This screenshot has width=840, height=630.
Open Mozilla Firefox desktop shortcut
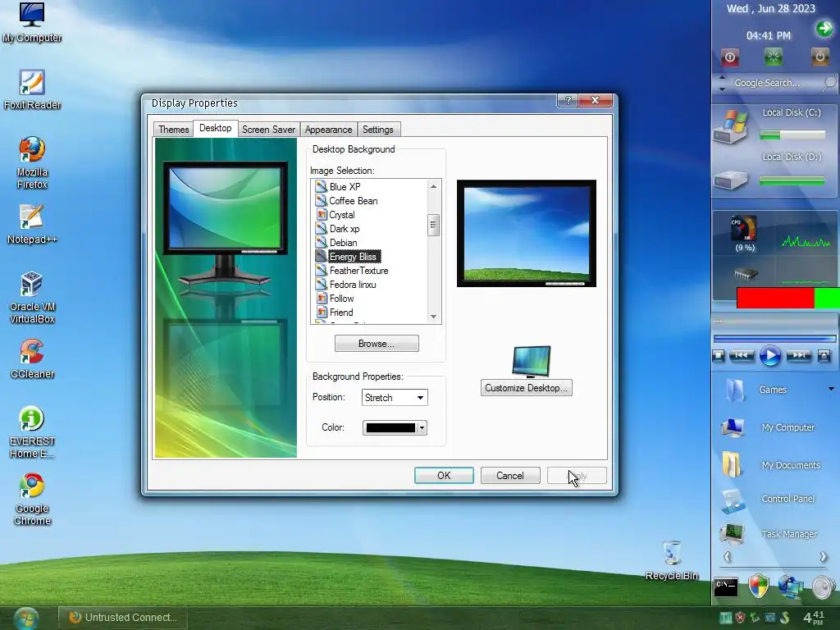click(x=32, y=163)
